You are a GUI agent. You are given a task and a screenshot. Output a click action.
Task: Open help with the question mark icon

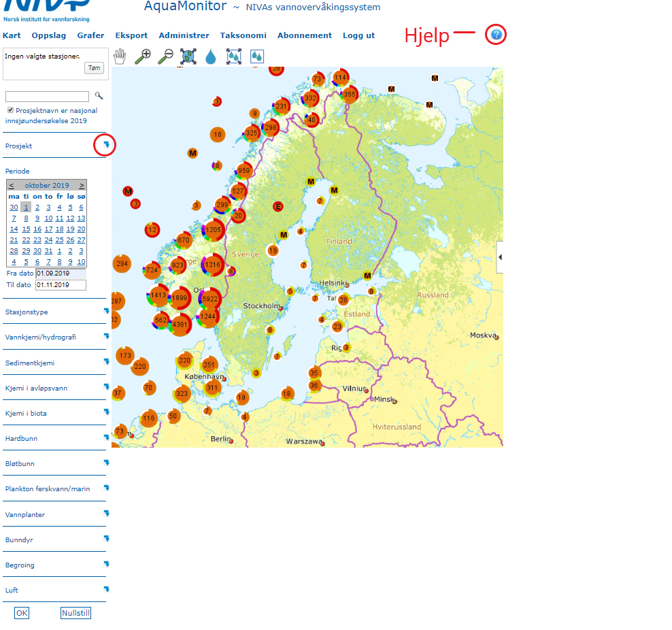[496, 34]
